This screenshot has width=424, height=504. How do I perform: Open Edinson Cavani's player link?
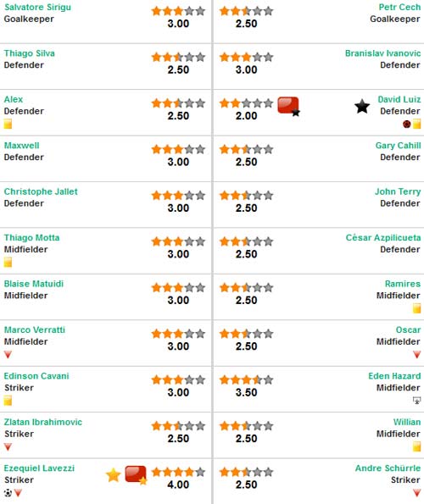pyautogui.click(x=36, y=376)
